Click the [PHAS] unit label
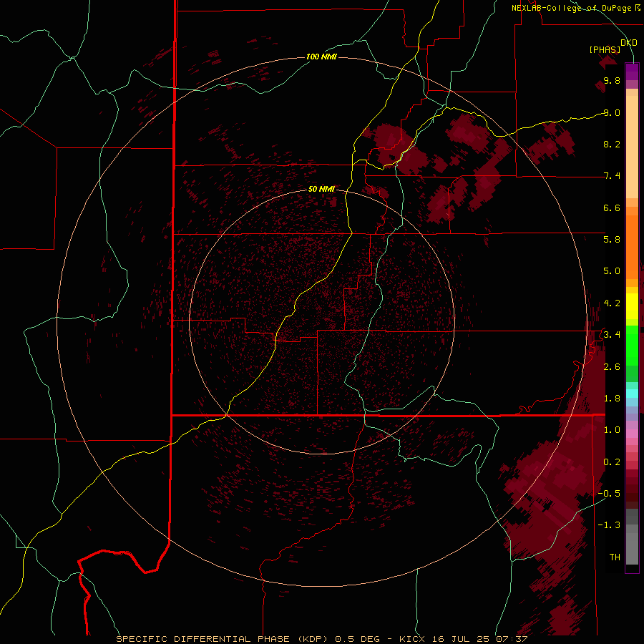The width and height of the screenshot is (644, 644). tap(605, 50)
